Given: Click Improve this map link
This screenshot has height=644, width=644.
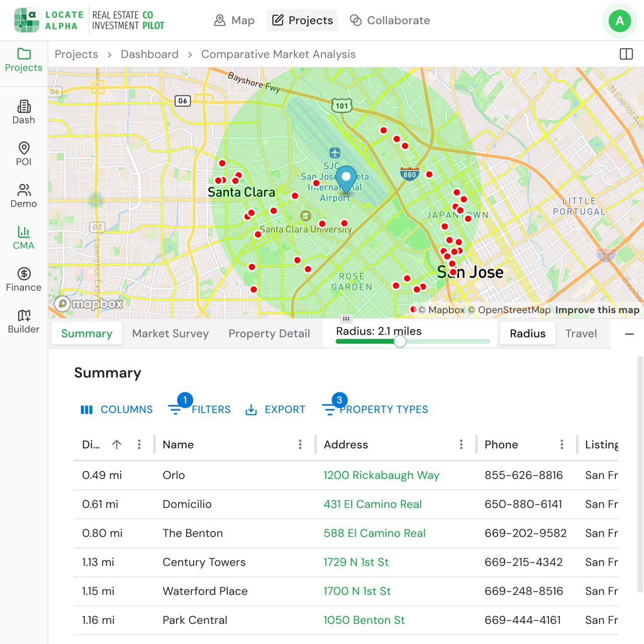Looking at the screenshot, I should tap(597, 310).
